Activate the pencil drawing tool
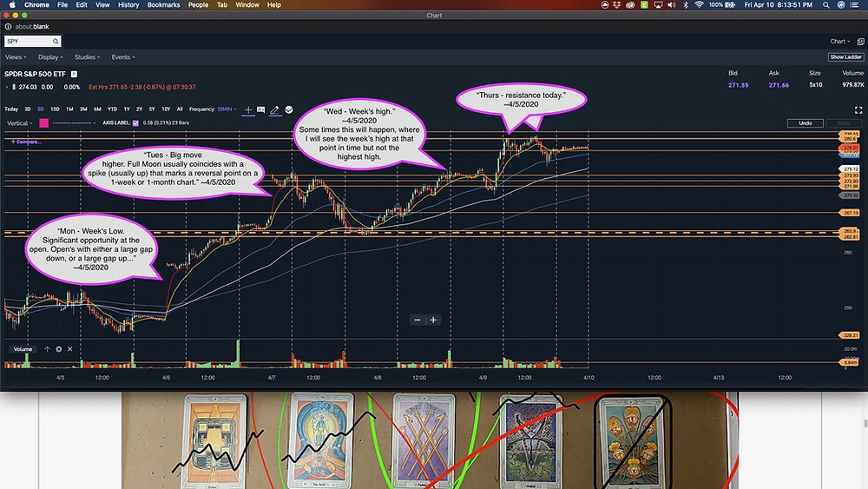The image size is (868, 489). pos(274,109)
